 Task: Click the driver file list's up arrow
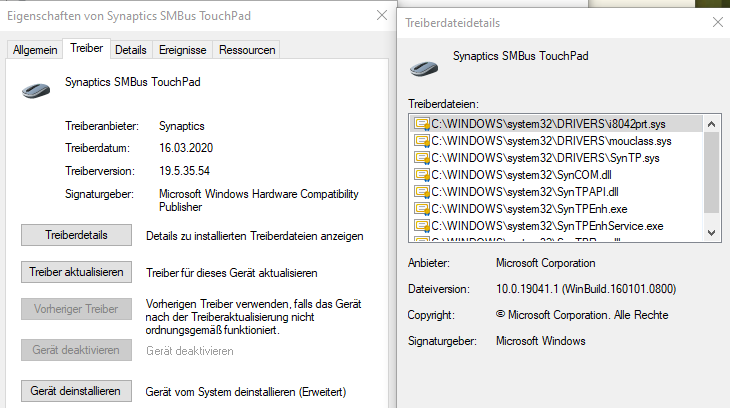coord(711,124)
